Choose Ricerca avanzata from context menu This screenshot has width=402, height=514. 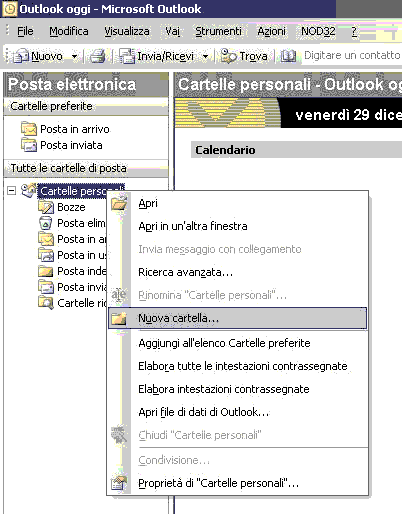pos(238,272)
